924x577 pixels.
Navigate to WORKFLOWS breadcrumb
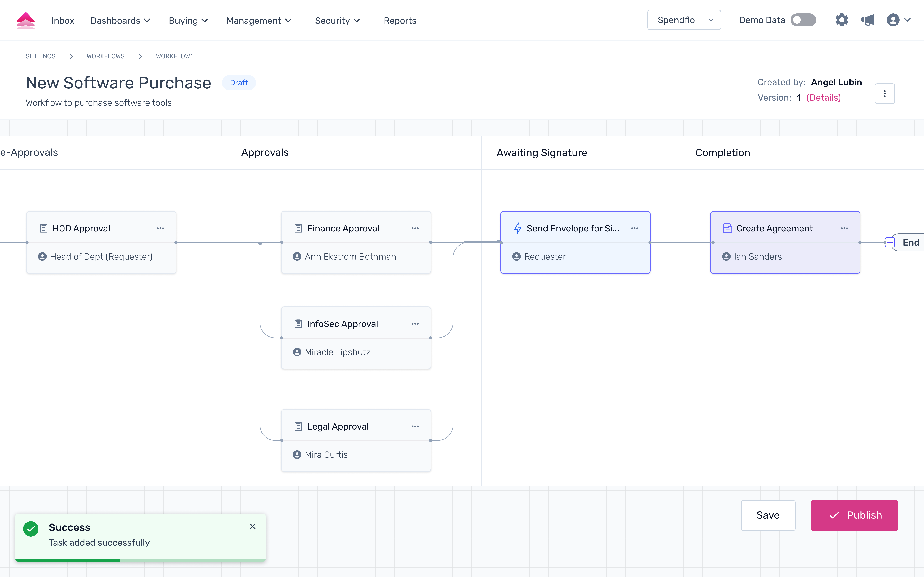click(105, 56)
